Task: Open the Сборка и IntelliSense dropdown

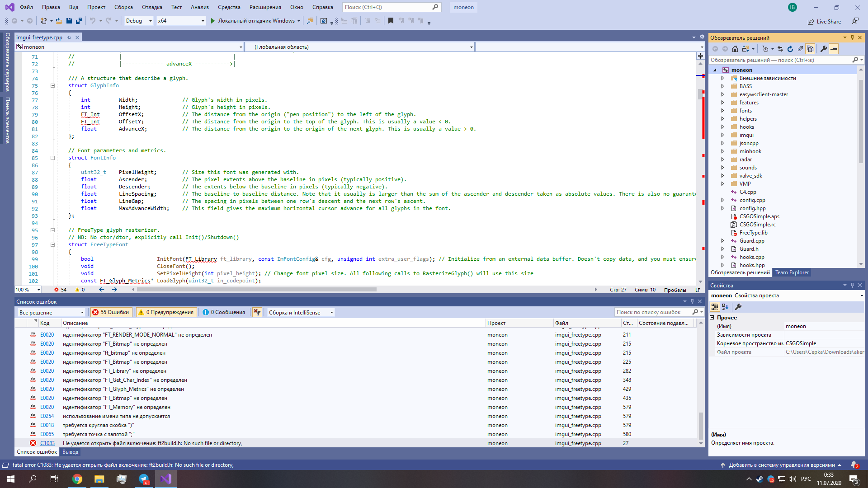Action: pyautogui.click(x=301, y=312)
